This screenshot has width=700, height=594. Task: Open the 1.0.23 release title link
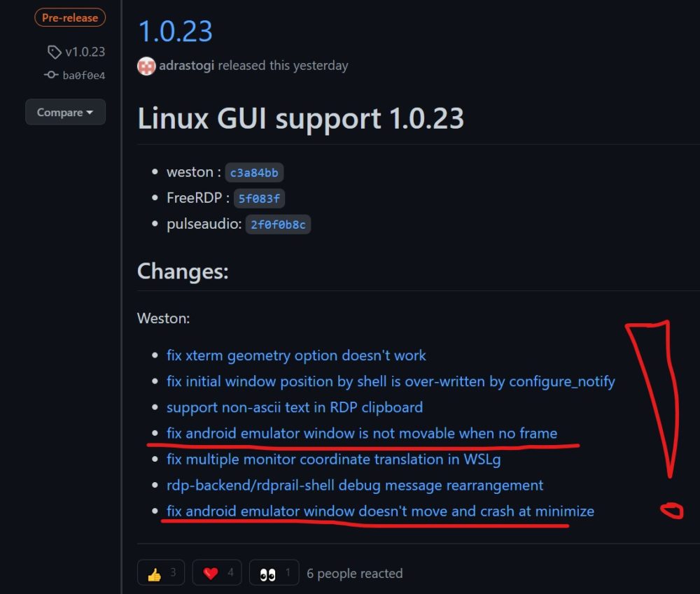176,31
